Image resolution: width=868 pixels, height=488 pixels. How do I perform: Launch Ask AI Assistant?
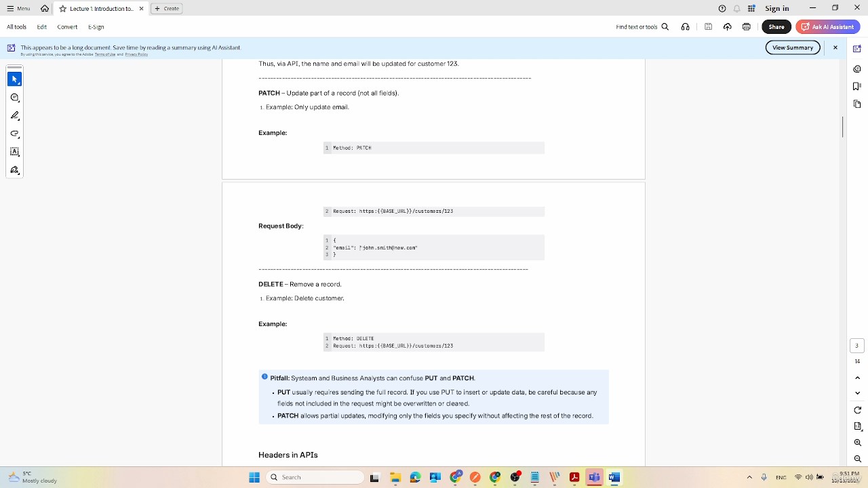pyautogui.click(x=828, y=27)
